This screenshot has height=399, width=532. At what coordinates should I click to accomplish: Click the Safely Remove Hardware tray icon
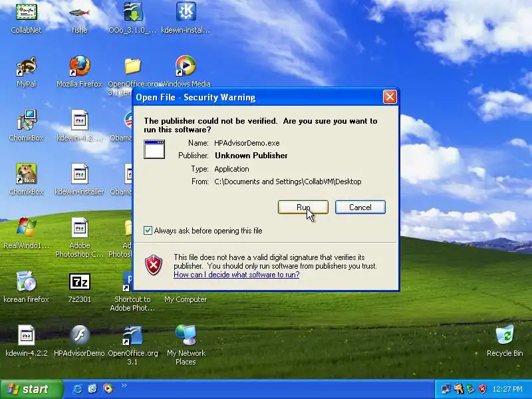pyautogui.click(x=470, y=389)
